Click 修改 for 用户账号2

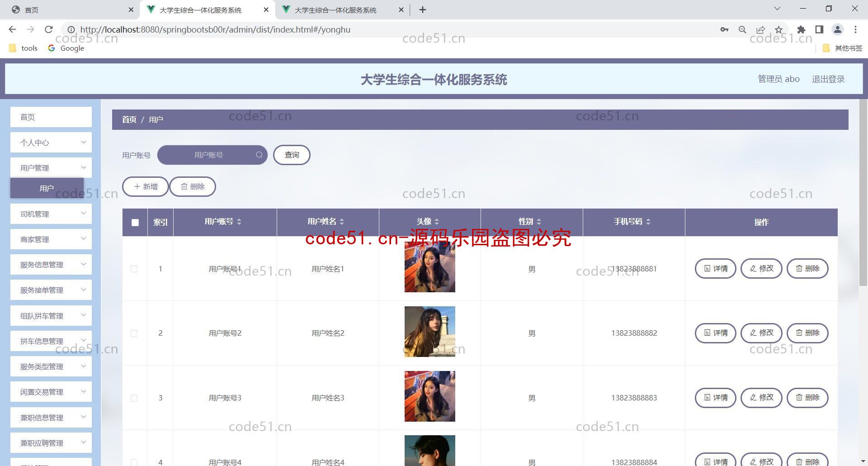click(761, 333)
